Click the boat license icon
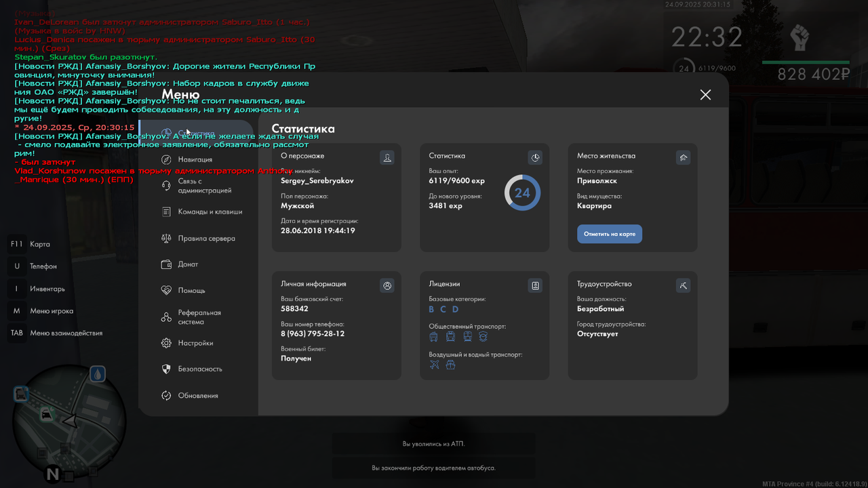The height and width of the screenshot is (488, 868). pyautogui.click(x=450, y=365)
